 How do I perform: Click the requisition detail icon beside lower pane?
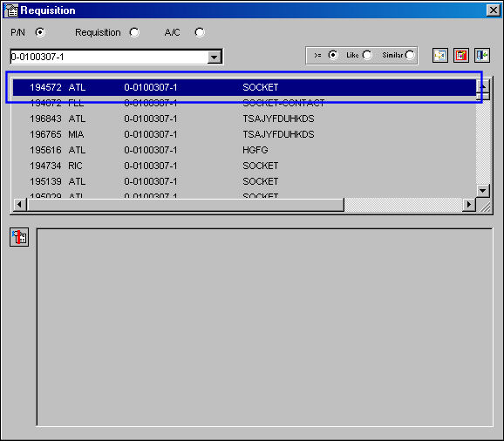19,237
